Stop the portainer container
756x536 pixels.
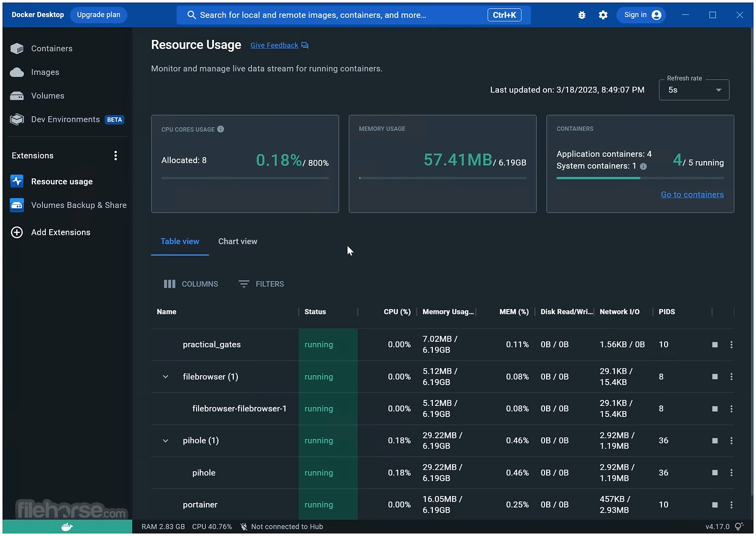715,505
